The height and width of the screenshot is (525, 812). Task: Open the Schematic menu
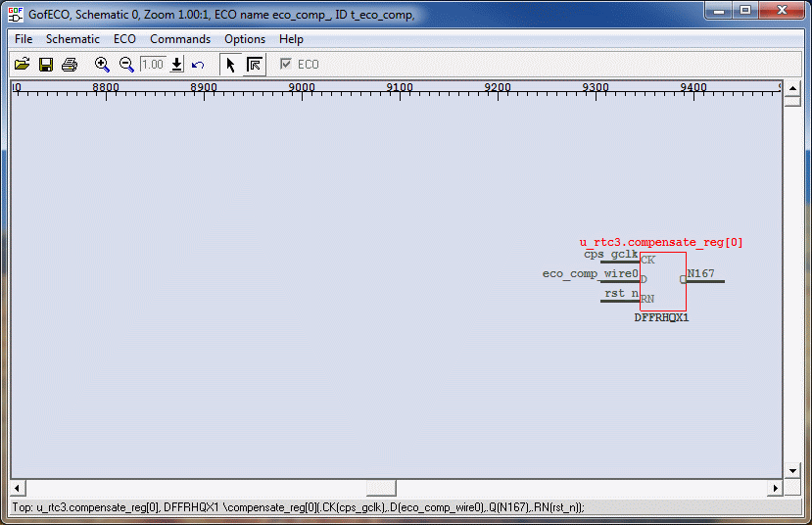[x=72, y=39]
